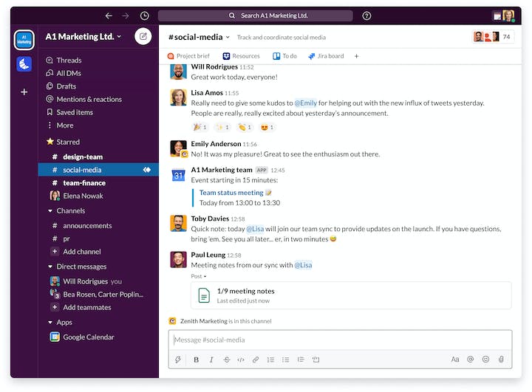Compose a new message with the pencil icon

coord(143,36)
